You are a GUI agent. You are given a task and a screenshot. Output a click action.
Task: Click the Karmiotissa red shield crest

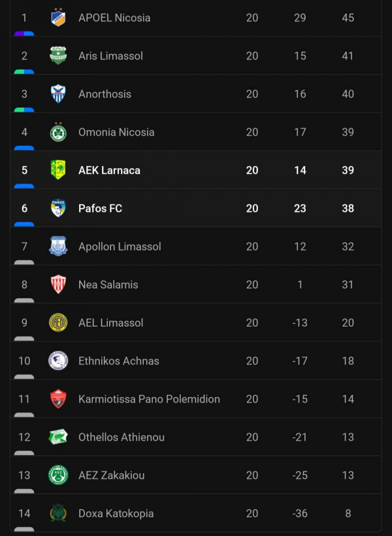coord(58,399)
